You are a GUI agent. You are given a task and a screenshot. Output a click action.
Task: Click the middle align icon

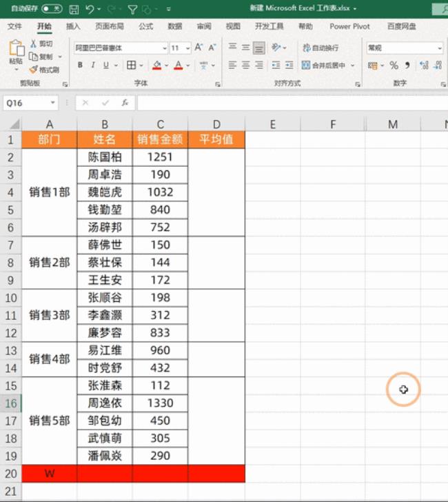pos(245,48)
